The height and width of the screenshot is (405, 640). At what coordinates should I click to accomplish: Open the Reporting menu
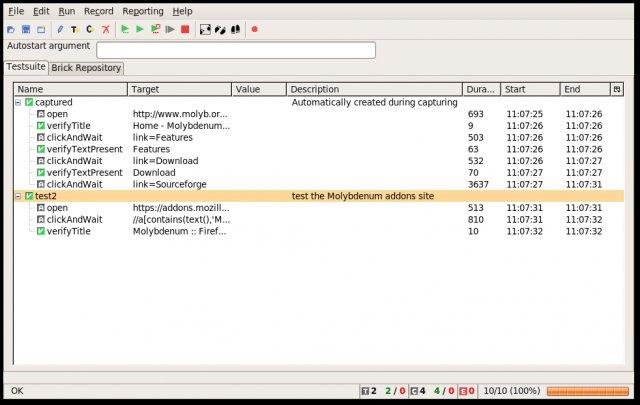[143, 11]
